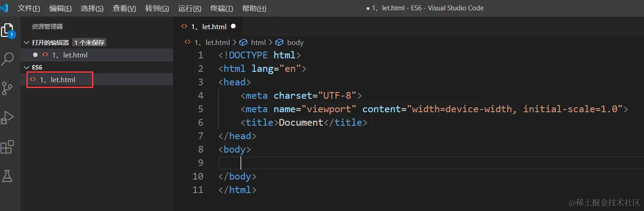Select the 1、let.html editor tab
The height and width of the screenshot is (211, 644).
tap(208, 26)
